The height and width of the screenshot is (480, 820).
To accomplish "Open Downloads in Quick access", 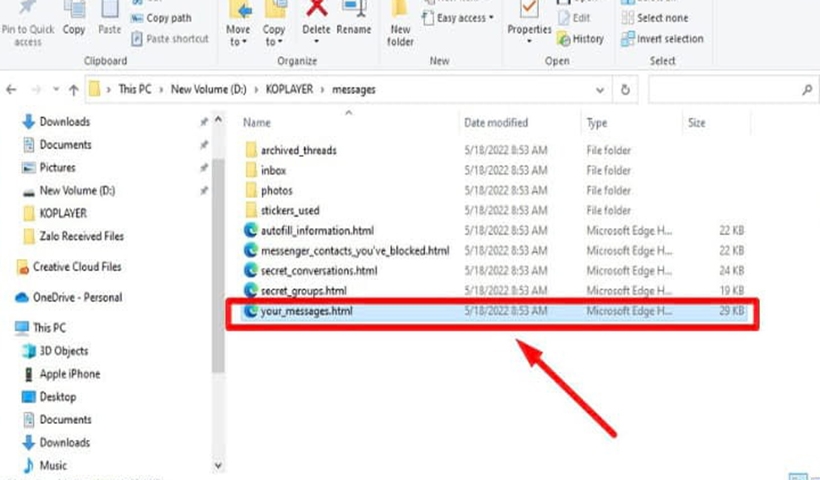I will 65,122.
